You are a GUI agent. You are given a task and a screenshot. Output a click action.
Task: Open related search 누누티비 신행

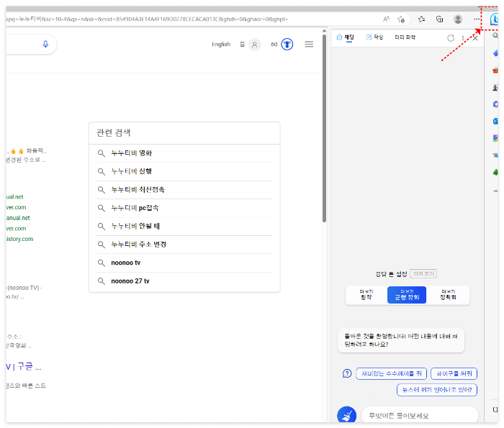pyautogui.click(x=184, y=171)
